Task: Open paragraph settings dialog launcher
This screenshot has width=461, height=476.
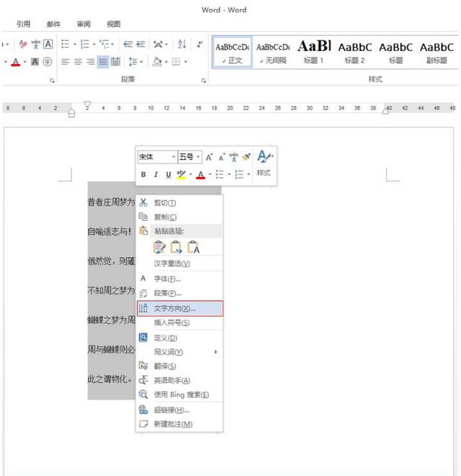Action: [x=203, y=81]
